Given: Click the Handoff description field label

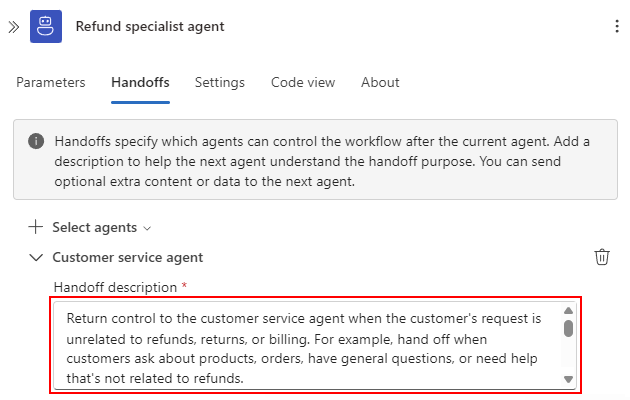Looking at the screenshot, I should click(116, 287).
